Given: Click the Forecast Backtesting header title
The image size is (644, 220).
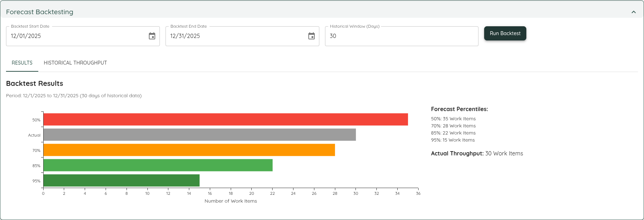Looking at the screenshot, I should pos(40,12).
